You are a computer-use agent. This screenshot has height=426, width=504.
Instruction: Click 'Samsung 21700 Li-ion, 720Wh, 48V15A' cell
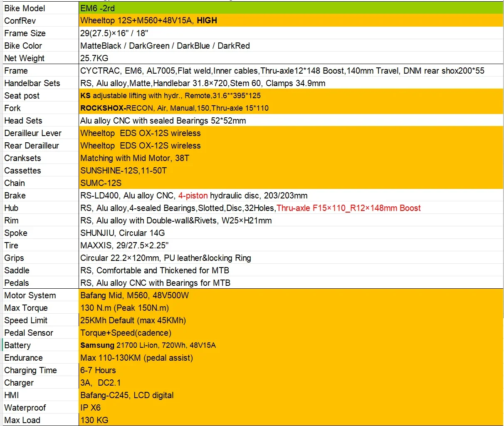(x=291, y=345)
